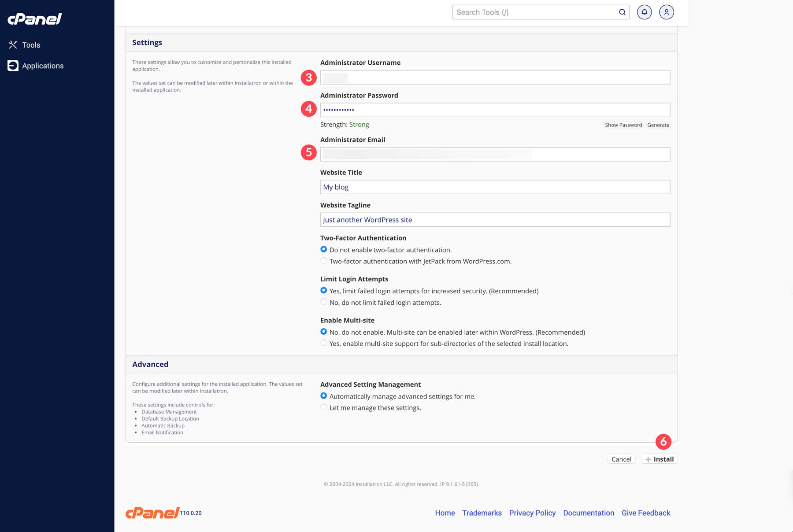This screenshot has height=532, width=793.
Task: Open Applications using its sidebar icon
Action: 13,65
